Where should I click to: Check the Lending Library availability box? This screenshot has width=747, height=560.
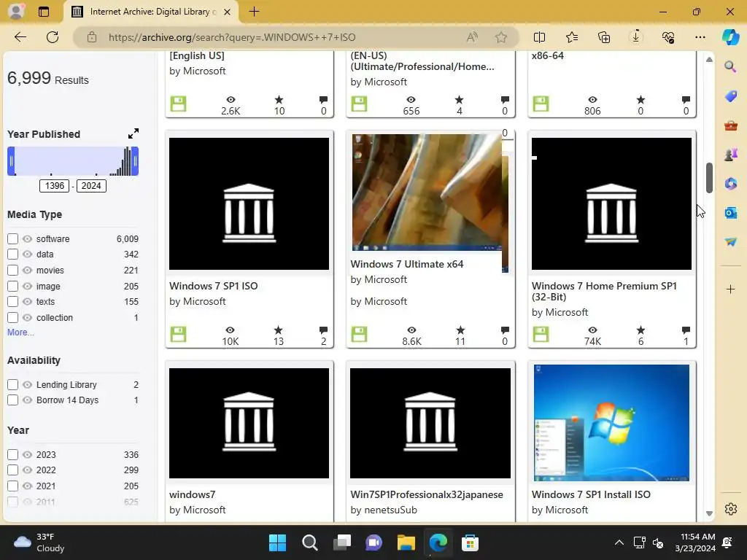[13, 384]
